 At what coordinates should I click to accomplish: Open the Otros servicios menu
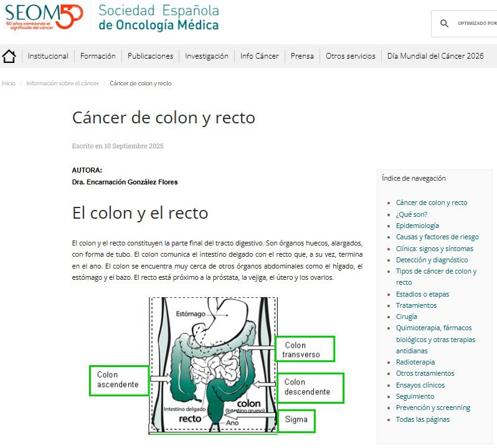tap(351, 56)
